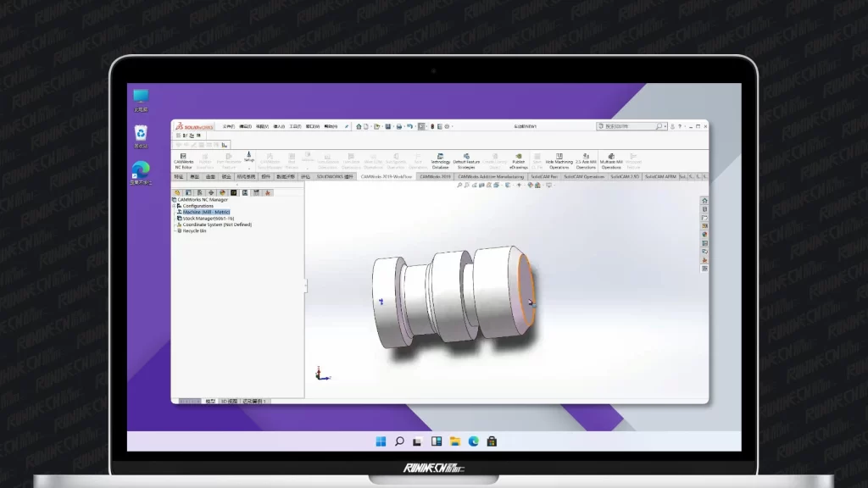This screenshot has width=868, height=488.
Task: Select Coordinate System (Not Defined) item
Action: pos(217,225)
